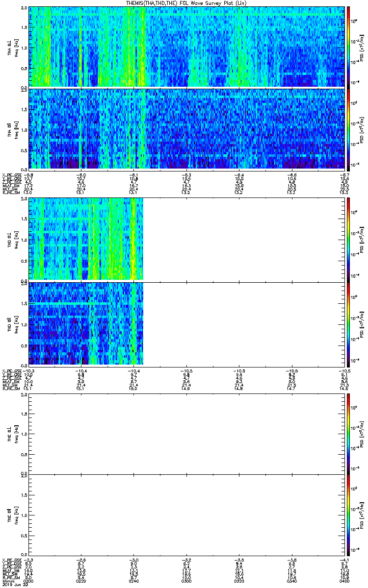This screenshot has width=368, height=588.
Task: Click the THA B-perpendicular PSD color bar
Action: click(348, 47)
